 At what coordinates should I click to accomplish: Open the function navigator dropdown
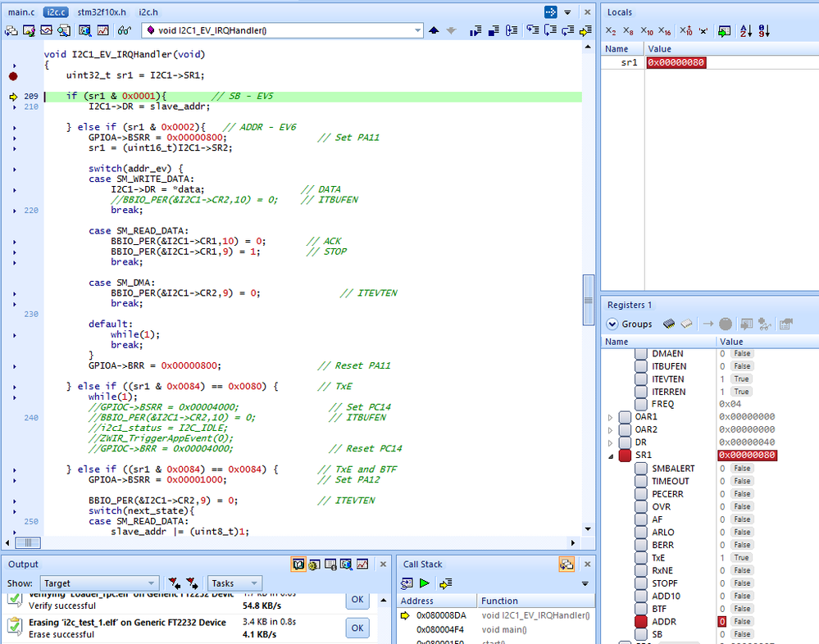tap(418, 30)
